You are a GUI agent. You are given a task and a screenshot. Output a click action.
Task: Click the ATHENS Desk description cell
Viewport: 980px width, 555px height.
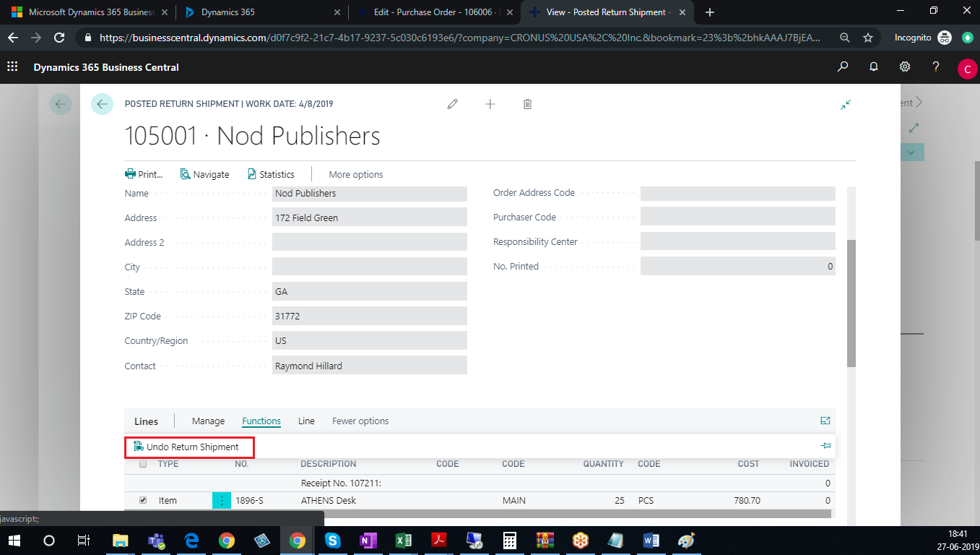coord(329,500)
